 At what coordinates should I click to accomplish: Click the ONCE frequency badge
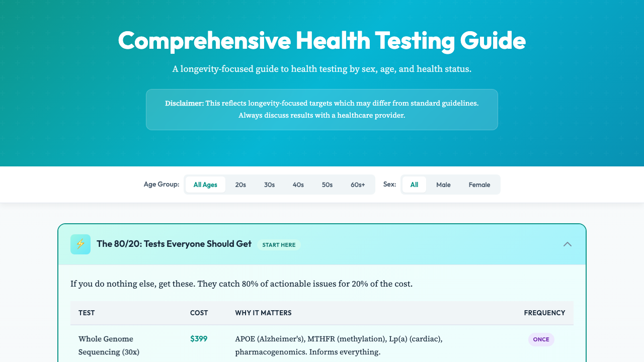coord(541,339)
